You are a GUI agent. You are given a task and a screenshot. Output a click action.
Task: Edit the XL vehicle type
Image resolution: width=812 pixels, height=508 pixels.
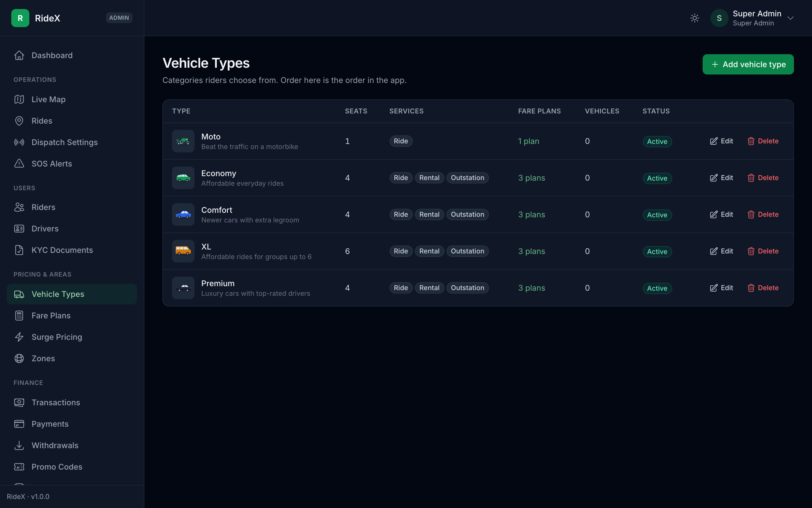pyautogui.click(x=721, y=251)
